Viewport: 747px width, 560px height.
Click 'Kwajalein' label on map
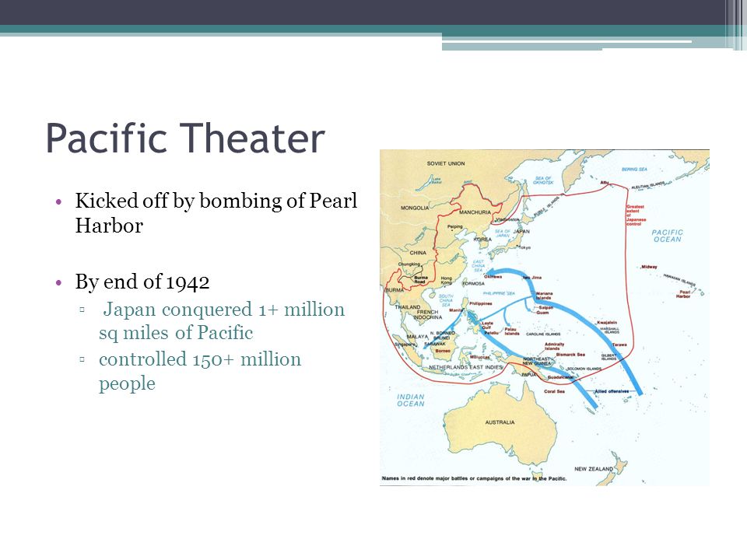(x=607, y=323)
